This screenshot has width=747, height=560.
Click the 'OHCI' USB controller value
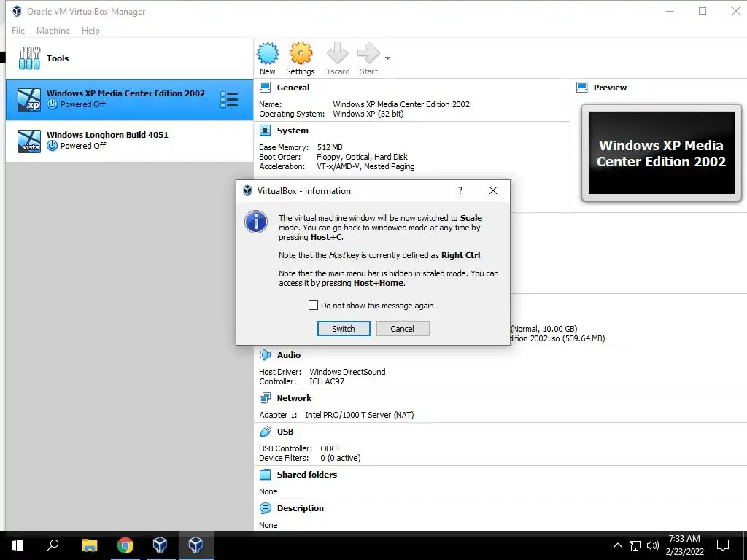330,448
